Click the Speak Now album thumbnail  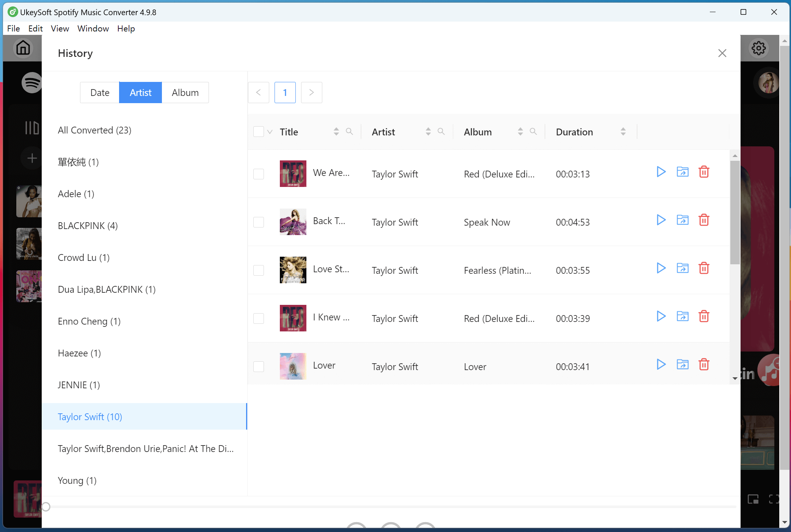pos(293,222)
